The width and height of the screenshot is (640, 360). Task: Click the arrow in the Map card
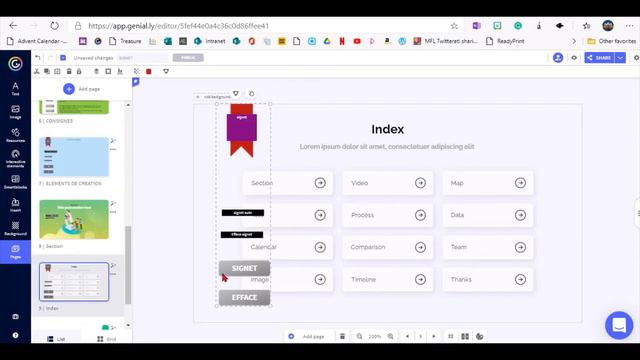pyautogui.click(x=520, y=183)
